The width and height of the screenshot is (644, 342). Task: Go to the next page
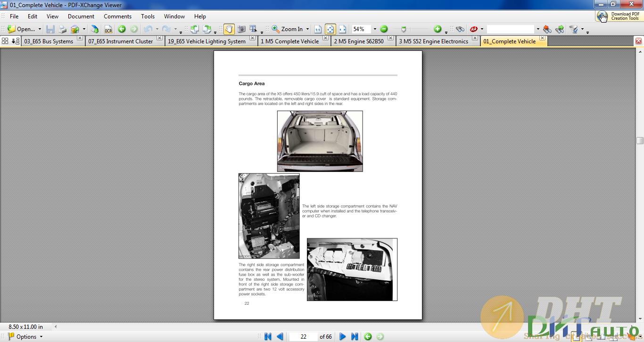click(x=343, y=336)
